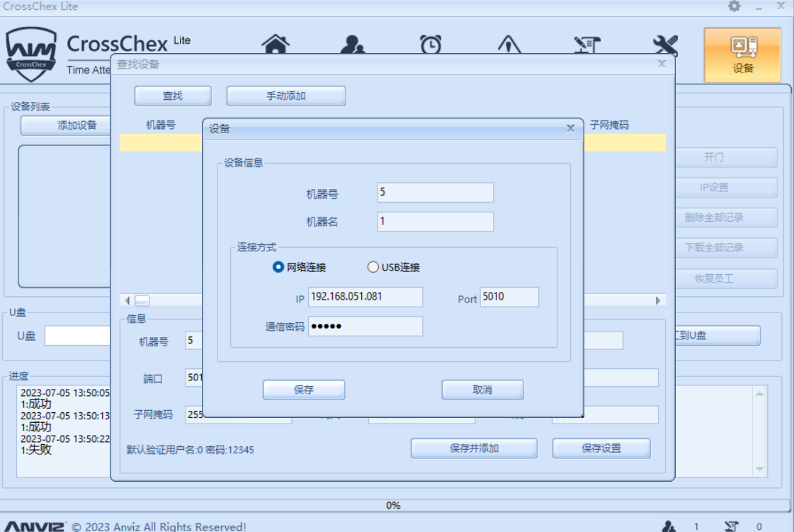Click the 取消 button in device dialog
The image size is (794, 532).
click(x=482, y=390)
